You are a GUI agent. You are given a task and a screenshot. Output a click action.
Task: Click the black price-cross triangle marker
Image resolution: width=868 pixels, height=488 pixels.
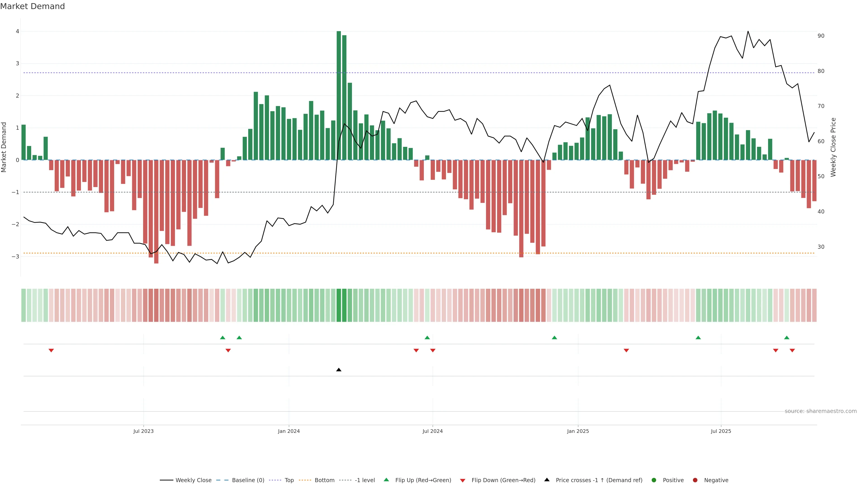coord(339,370)
